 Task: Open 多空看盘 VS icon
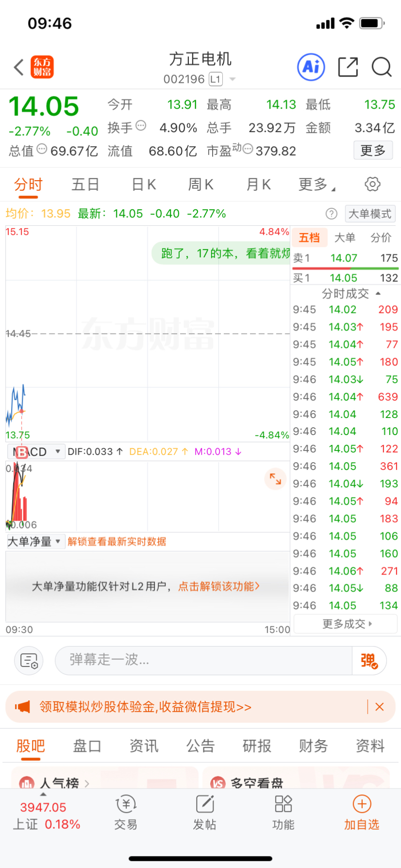(x=218, y=782)
